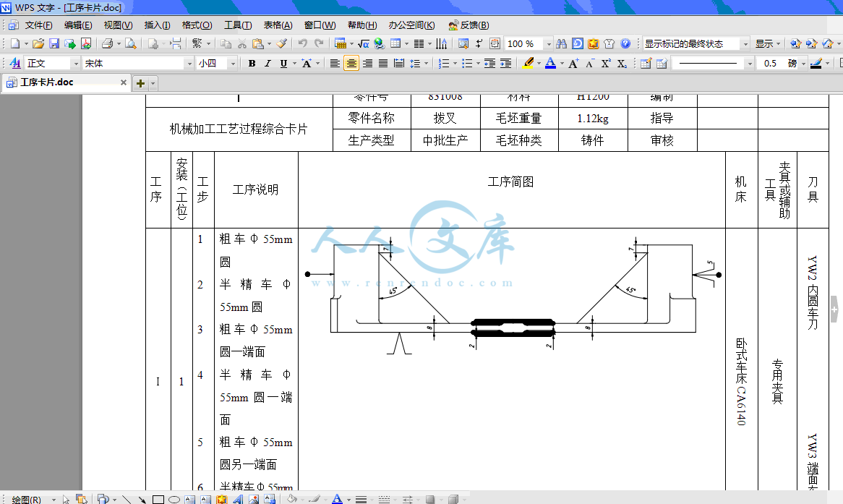Open the paragraph style 正文 dropdown

(75, 64)
